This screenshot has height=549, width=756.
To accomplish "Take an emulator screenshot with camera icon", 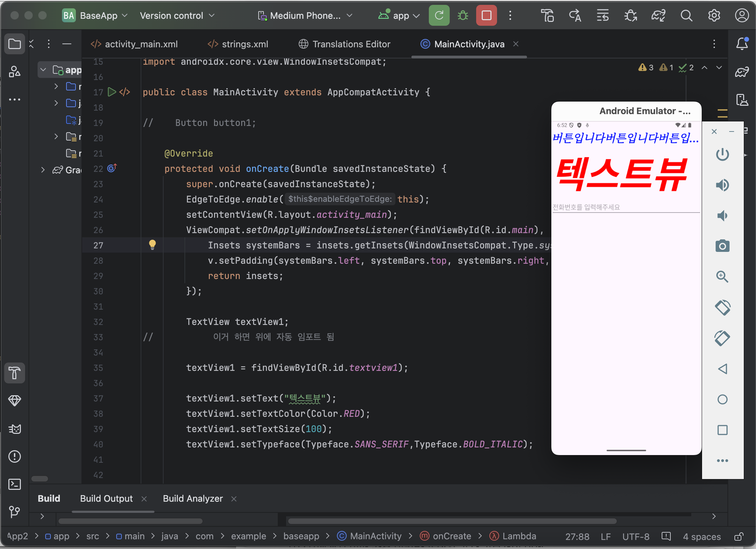I will pos(722,246).
